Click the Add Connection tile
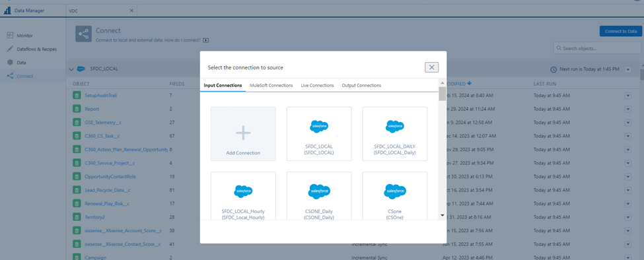644x260 pixels. coord(243,134)
